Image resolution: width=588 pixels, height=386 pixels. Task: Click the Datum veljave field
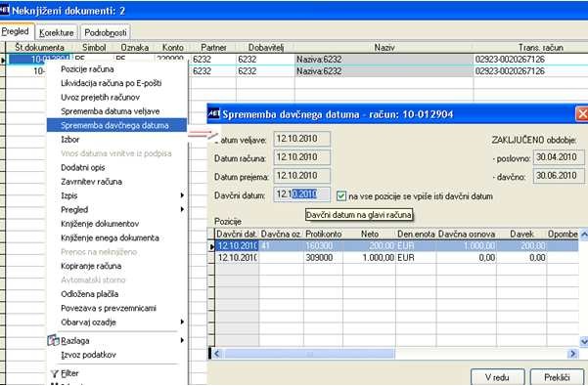[x=302, y=139]
